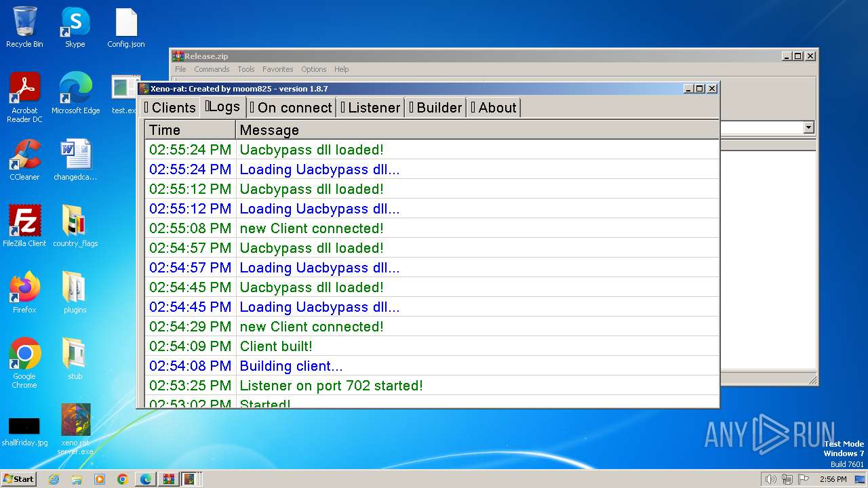Select the 02:55:08 PM new Client connected row
The image size is (868, 488).
click(x=432, y=228)
